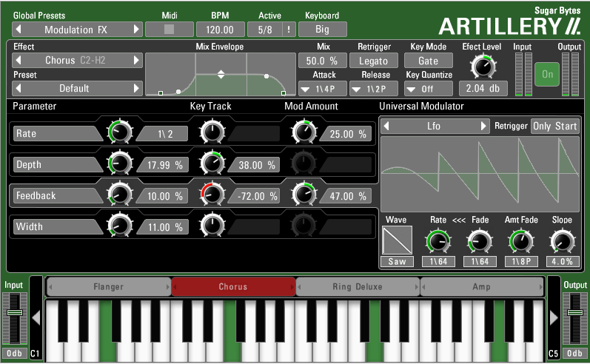Click next arrow in Global Presets

(136, 30)
